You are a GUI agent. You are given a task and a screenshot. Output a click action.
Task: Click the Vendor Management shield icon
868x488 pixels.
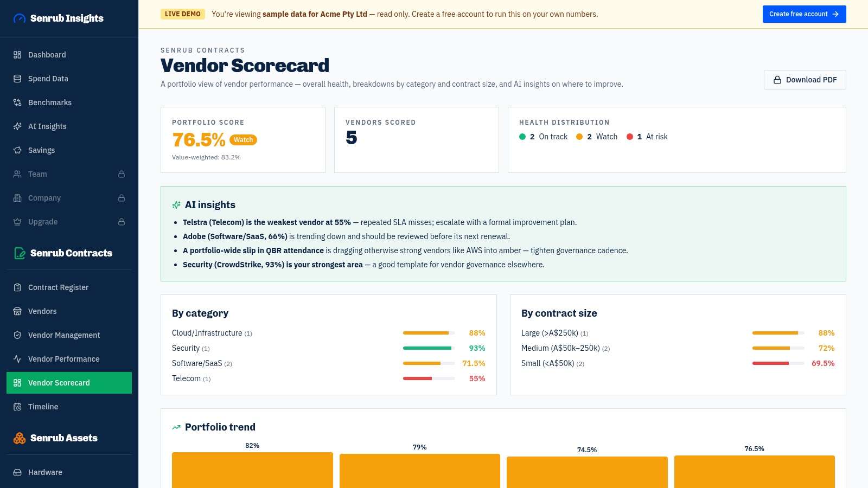(17, 335)
